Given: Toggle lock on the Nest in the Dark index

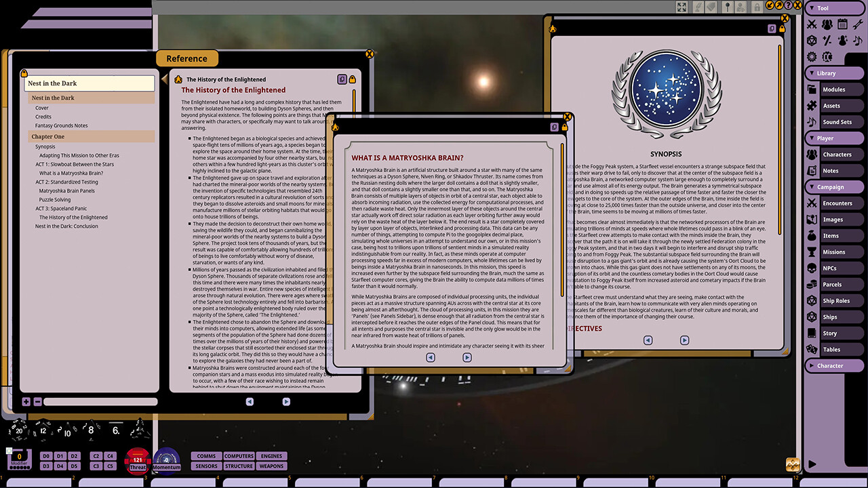Looking at the screenshot, I should pos(24,73).
